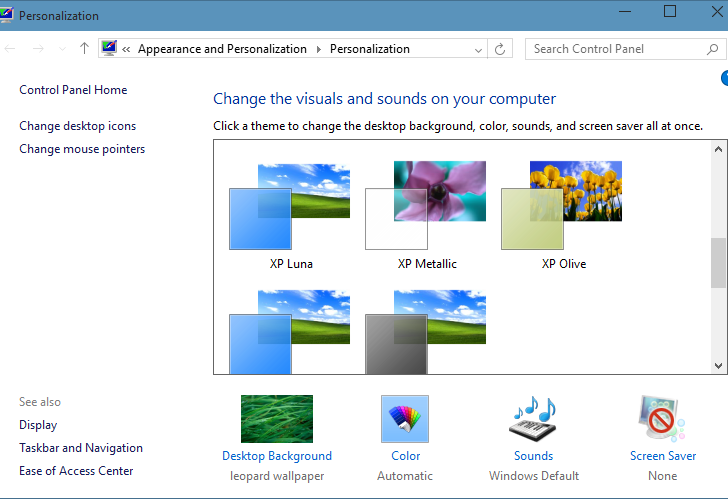This screenshot has height=499, width=728.
Task: Click the XP Metallic label text
Action: pos(427,264)
